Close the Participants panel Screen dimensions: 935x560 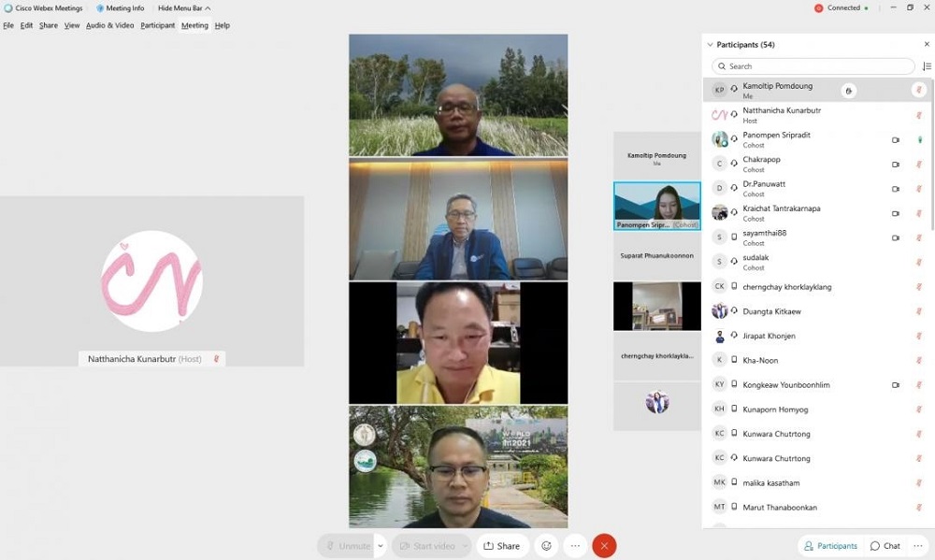tap(927, 44)
